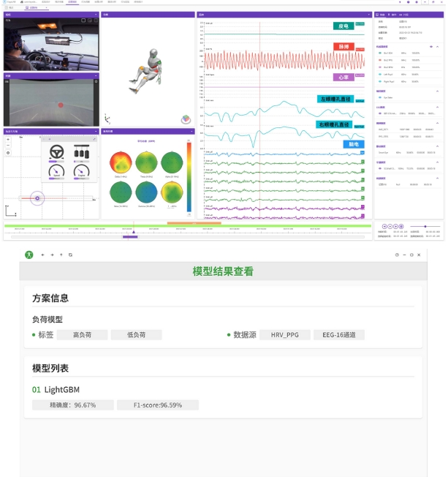Image resolution: width=448 pixels, height=477 pixels.
Task: Click the XYZ axis indicator in motion panel
Action: click(x=107, y=119)
